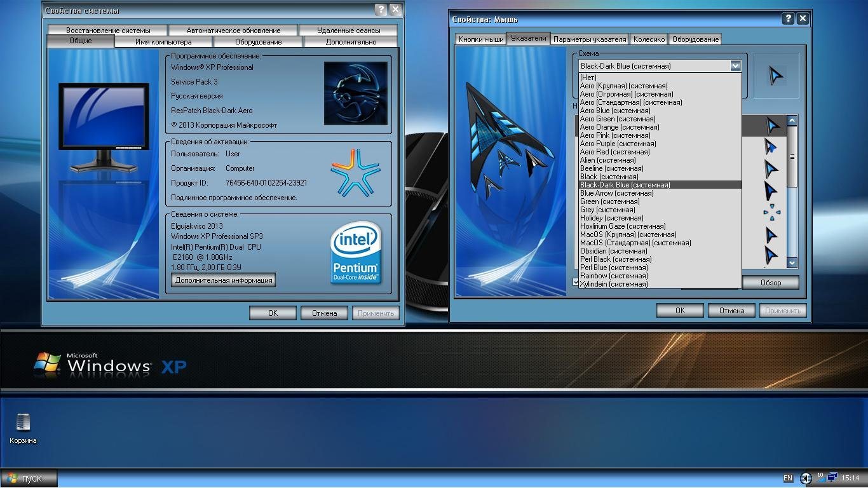Open the EN language indicator in the tray

pos(788,478)
